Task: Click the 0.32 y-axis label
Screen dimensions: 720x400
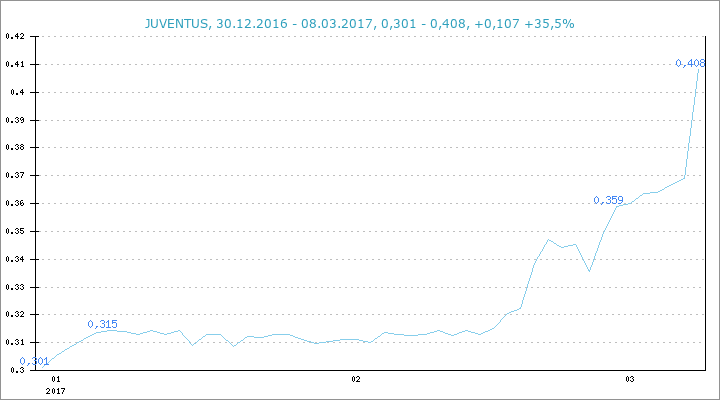Action: tap(15, 315)
